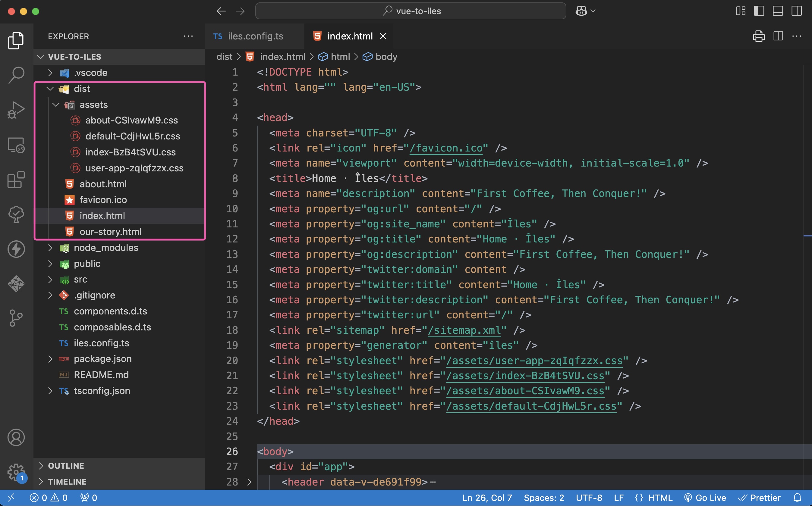The image size is (812, 506).
Task: Open editor More Actions ellipsis
Action: pos(797,36)
